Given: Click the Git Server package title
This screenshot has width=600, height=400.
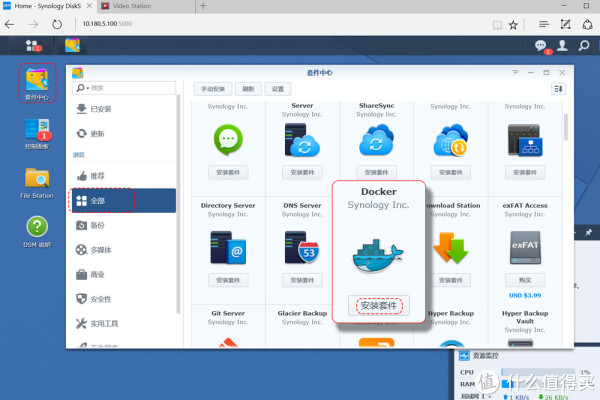Looking at the screenshot, I should tap(228, 313).
